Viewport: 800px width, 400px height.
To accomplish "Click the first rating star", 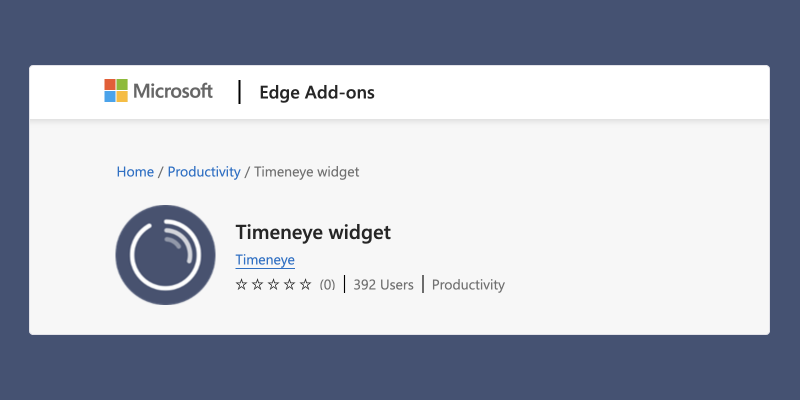I will coord(241,285).
